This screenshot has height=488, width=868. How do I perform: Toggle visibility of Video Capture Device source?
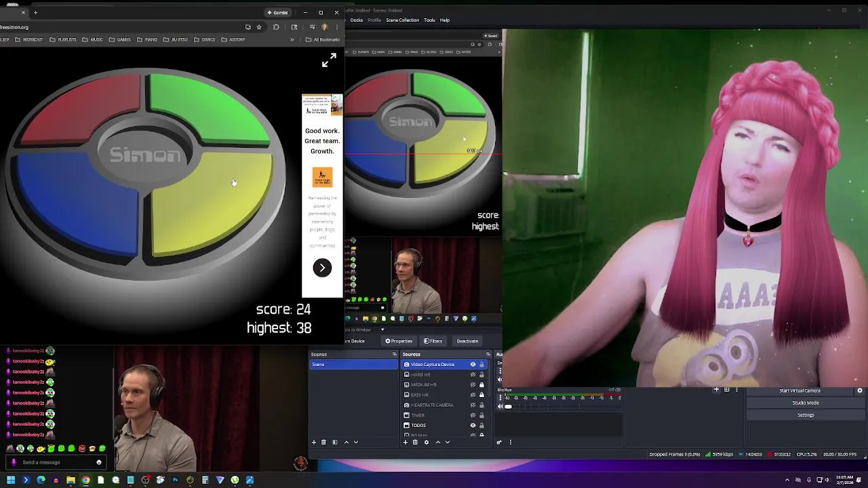(x=473, y=365)
